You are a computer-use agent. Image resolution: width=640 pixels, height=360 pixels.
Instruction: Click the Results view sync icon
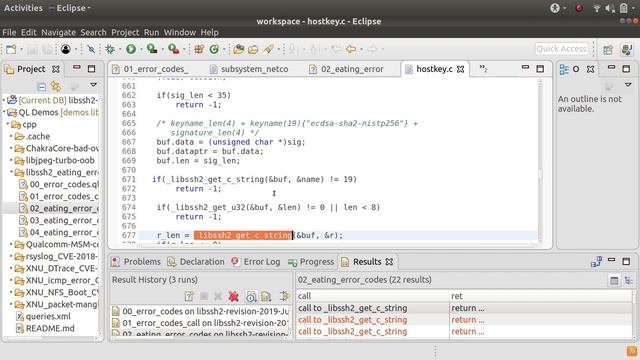[596, 262]
